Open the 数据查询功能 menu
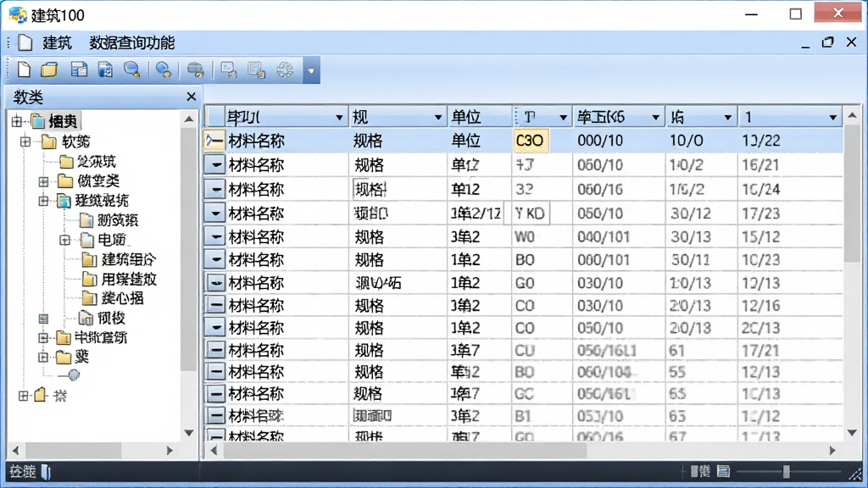Image resolution: width=868 pixels, height=488 pixels. click(x=131, y=42)
